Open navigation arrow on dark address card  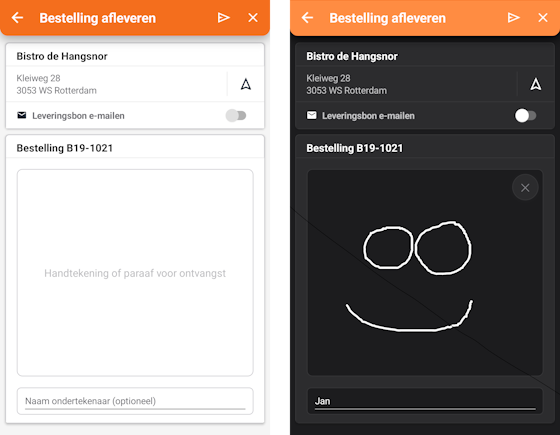[x=536, y=84]
